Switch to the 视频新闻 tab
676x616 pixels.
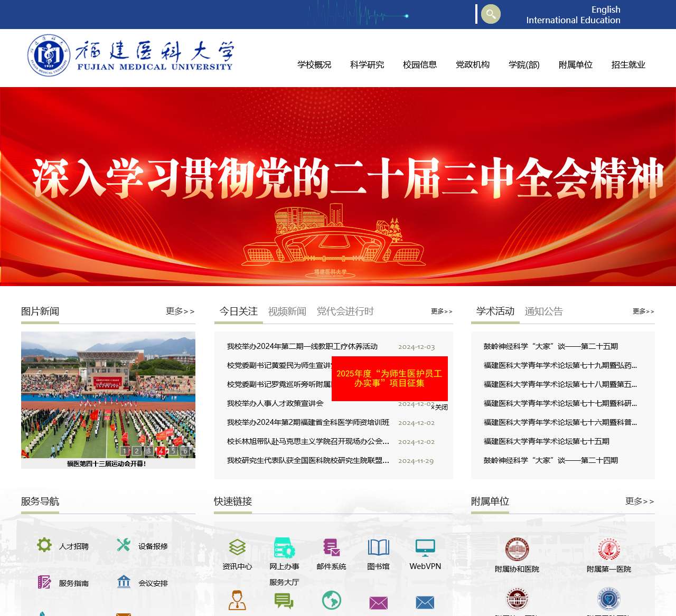coord(287,311)
